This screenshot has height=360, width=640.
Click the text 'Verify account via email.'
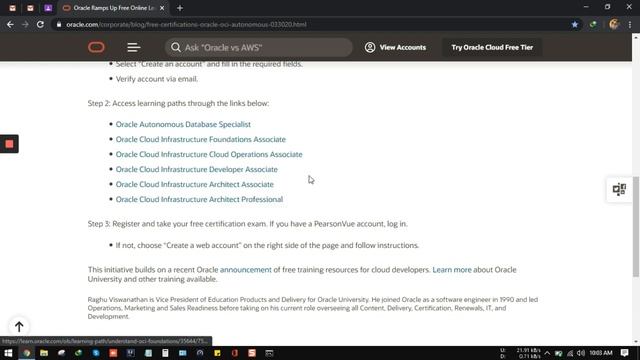tap(157, 79)
